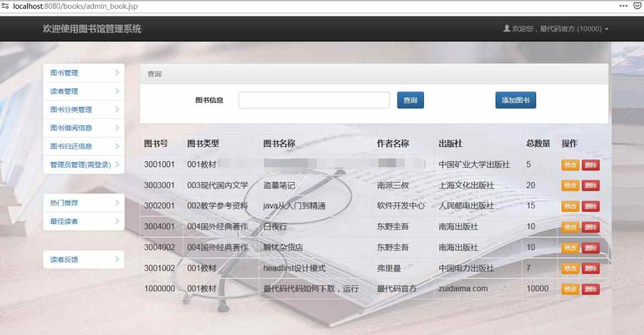Open the 图书归还信息 sidebar menu item
This screenshot has height=335, width=644.
point(84,146)
